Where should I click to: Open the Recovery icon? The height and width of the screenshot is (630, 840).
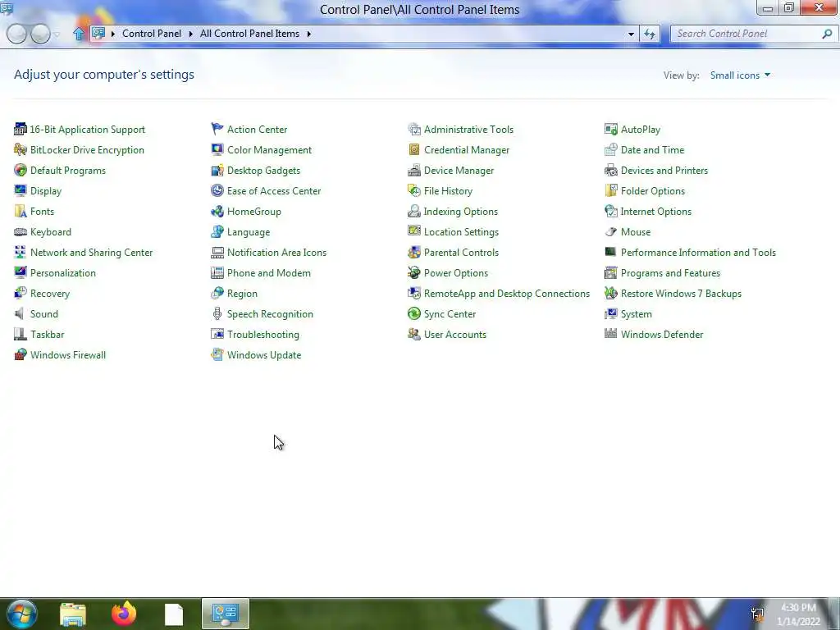21,293
